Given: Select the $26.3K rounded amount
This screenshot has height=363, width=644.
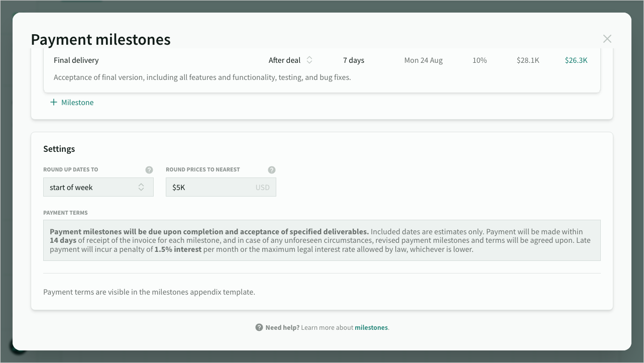Looking at the screenshot, I should [x=576, y=60].
